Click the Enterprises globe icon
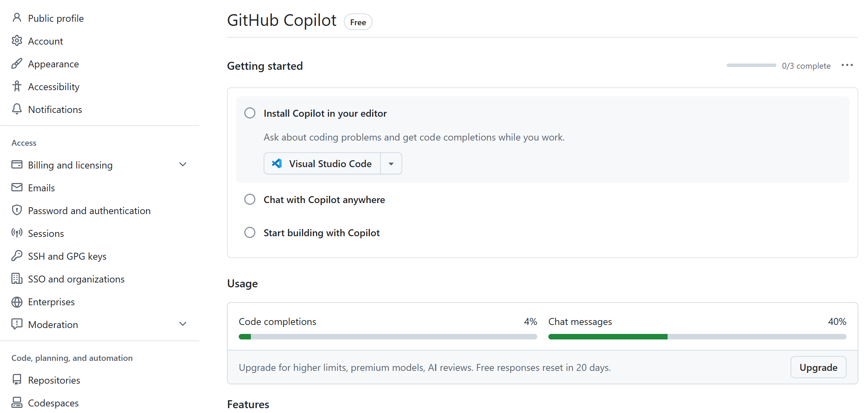Image resolution: width=868 pixels, height=413 pixels. pyautogui.click(x=17, y=302)
